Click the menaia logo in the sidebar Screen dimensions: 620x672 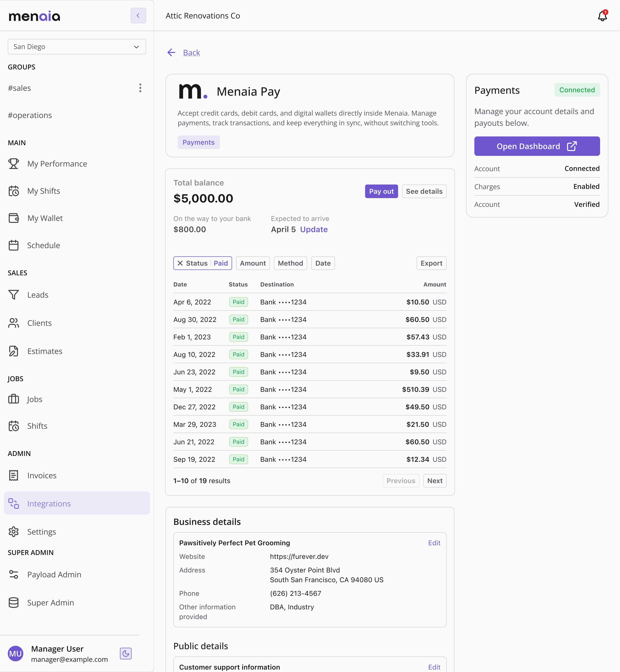point(34,16)
